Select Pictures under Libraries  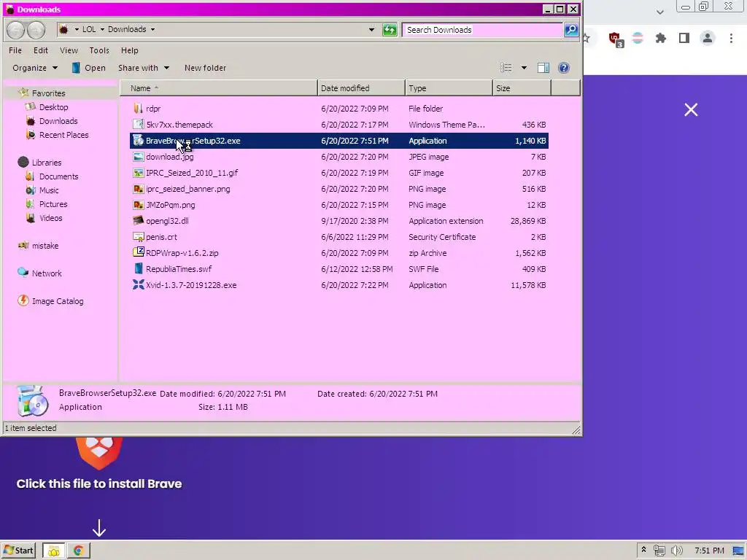[53, 204]
